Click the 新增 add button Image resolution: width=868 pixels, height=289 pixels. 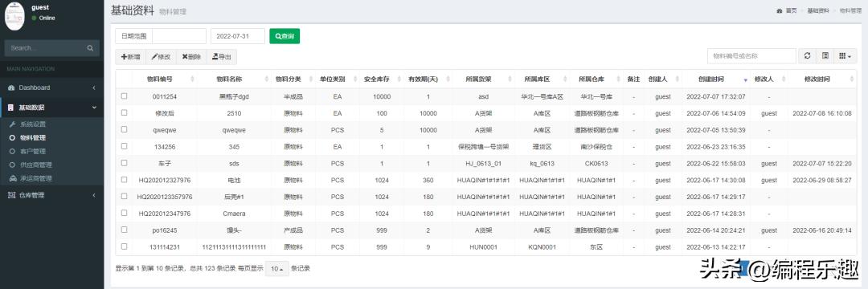(x=131, y=56)
